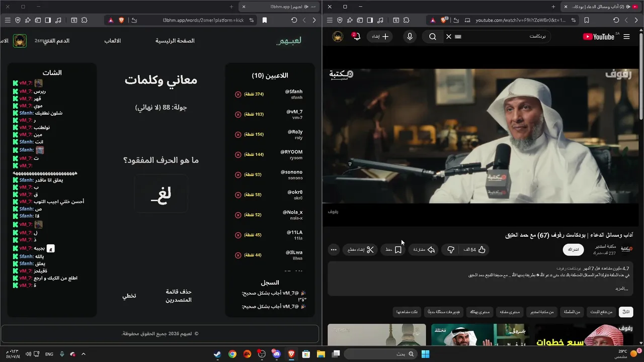Image resolution: width=644 pixels, height=362 pixels.
Task: Click the مشاركة share button
Action: pos(424,249)
